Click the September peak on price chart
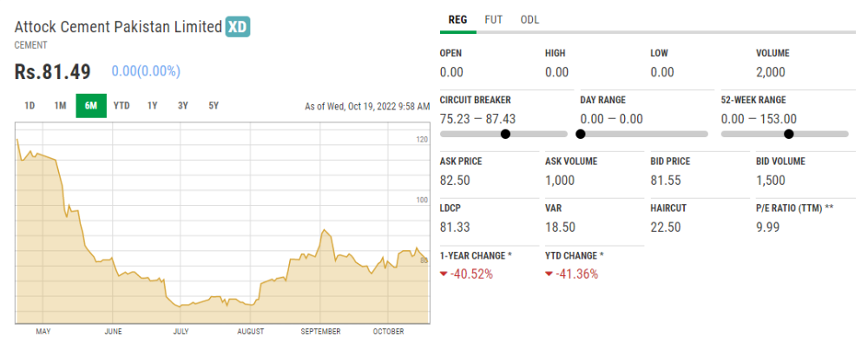The image size is (868, 343). click(324, 229)
